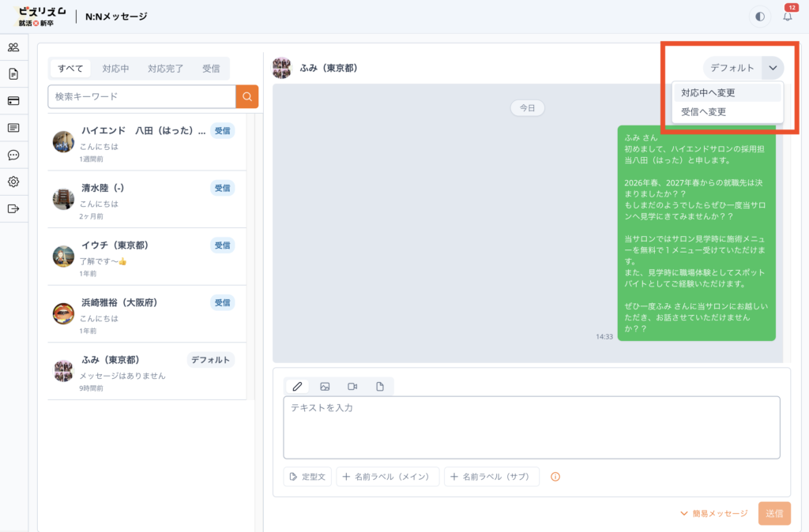The height and width of the screenshot is (532, 809).
Task: Select the chat bubble icon in sidebar
Action: click(13, 155)
